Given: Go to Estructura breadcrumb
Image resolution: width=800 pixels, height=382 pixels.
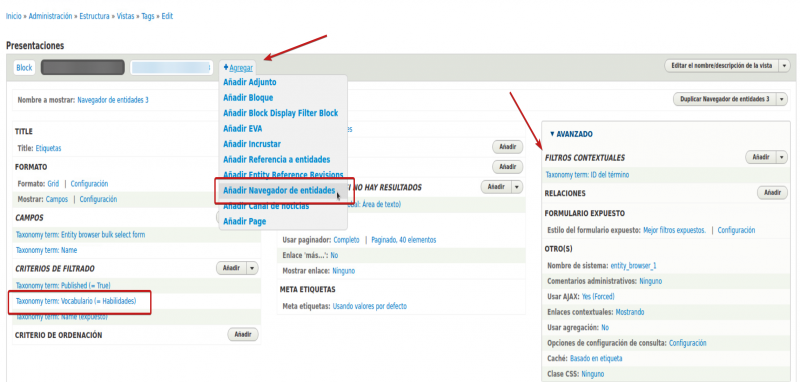Looking at the screenshot, I should 94,16.
